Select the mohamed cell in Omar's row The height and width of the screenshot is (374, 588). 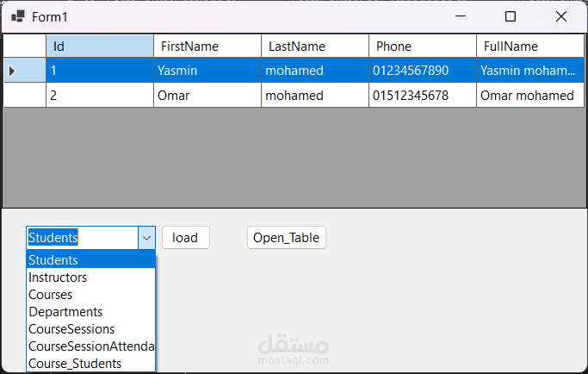(x=315, y=96)
